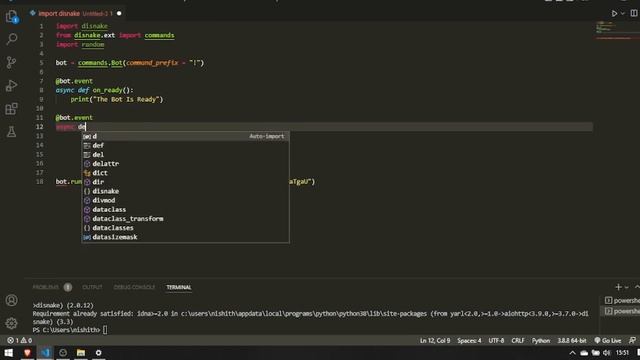Open the Manage gear settings
Viewport: 640px width, 360px height.
coord(11,323)
